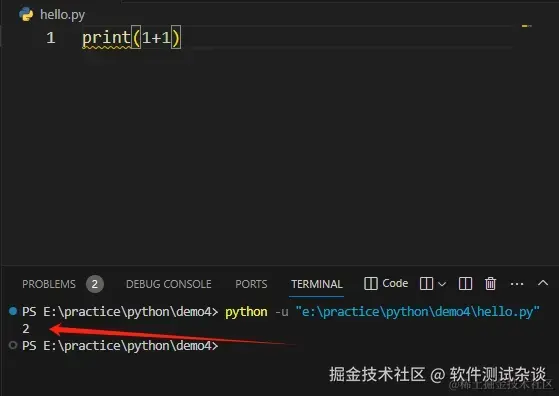The height and width of the screenshot is (396, 559).
Task: Click line number 1 in the gutter
Action: coord(51,38)
